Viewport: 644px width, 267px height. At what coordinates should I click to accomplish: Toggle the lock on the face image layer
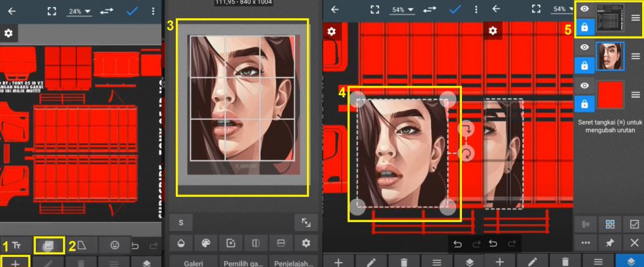(584, 65)
